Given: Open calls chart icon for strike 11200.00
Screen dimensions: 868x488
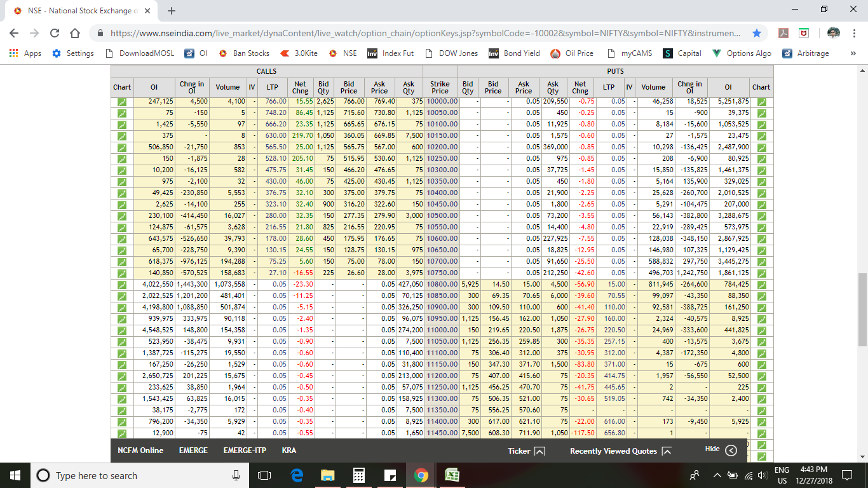Looking at the screenshot, I should (x=121, y=376).
